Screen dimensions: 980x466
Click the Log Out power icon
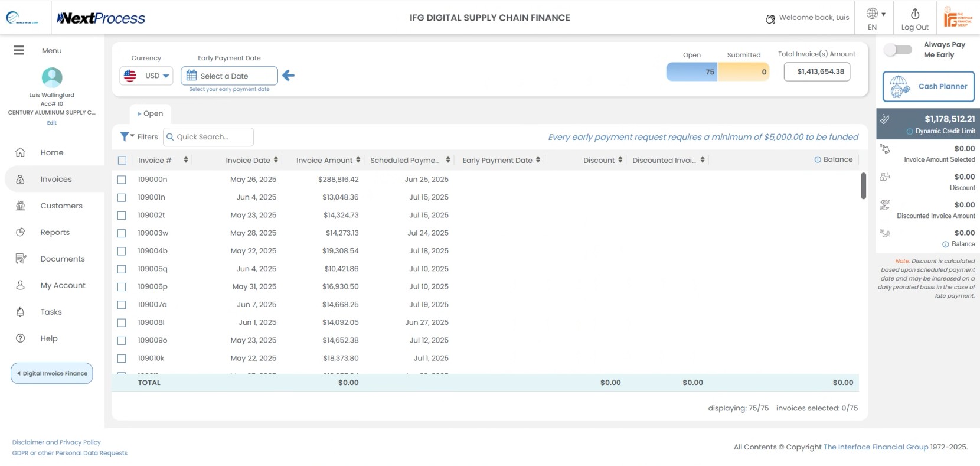[x=914, y=14]
